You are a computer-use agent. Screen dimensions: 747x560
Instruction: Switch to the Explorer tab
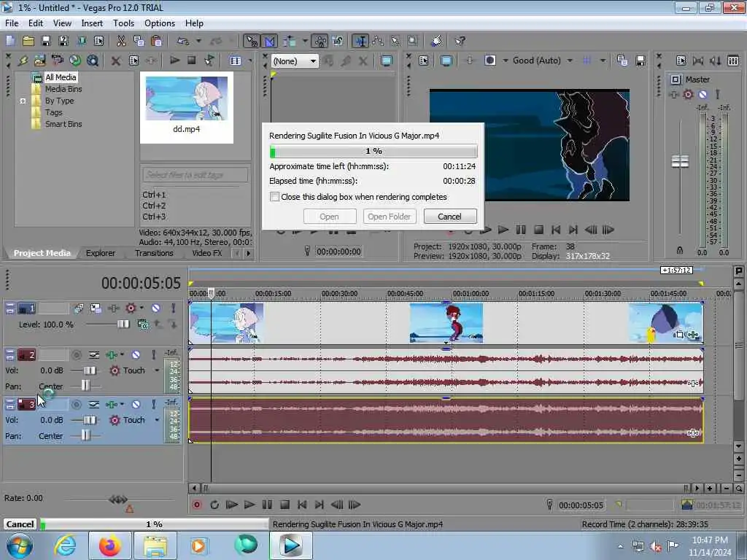coord(101,253)
